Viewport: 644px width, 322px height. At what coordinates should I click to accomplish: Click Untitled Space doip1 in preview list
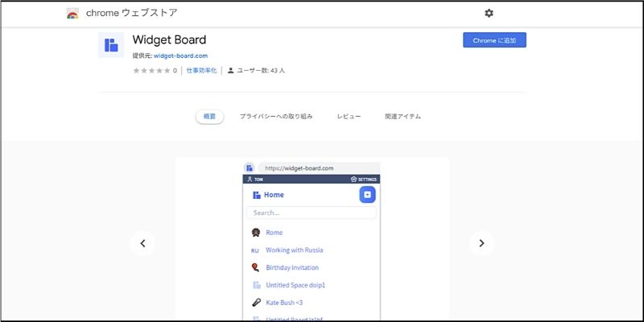pos(295,285)
